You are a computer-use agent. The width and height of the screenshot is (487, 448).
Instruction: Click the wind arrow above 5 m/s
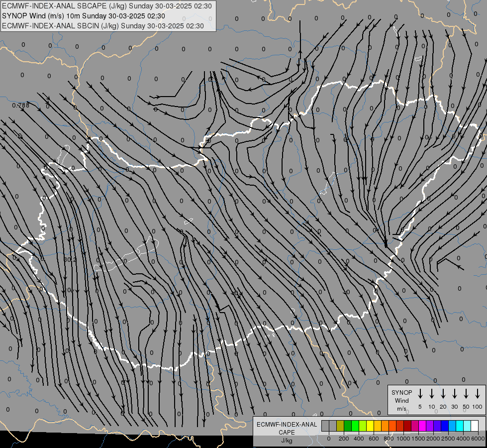click(x=420, y=393)
